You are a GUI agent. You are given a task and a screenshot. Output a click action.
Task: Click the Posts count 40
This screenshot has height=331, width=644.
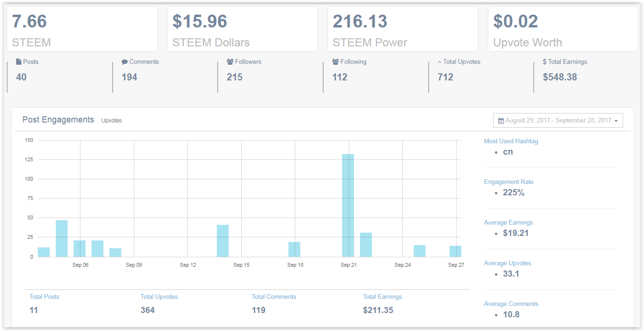coord(21,77)
